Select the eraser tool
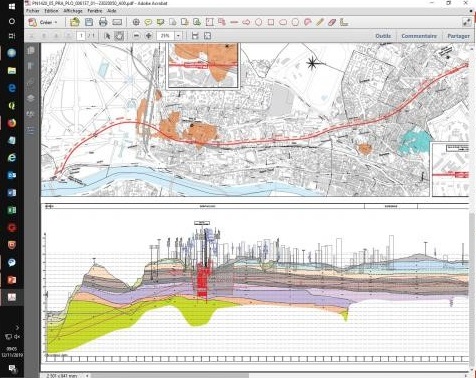This screenshot has height=378, width=476. pos(332,22)
